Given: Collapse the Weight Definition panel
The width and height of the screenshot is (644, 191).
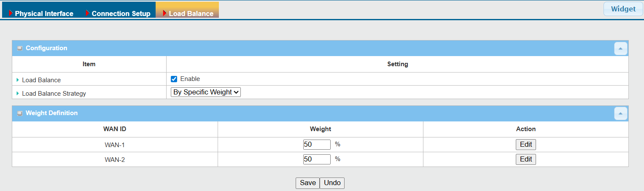Looking at the screenshot, I should click(620, 113).
